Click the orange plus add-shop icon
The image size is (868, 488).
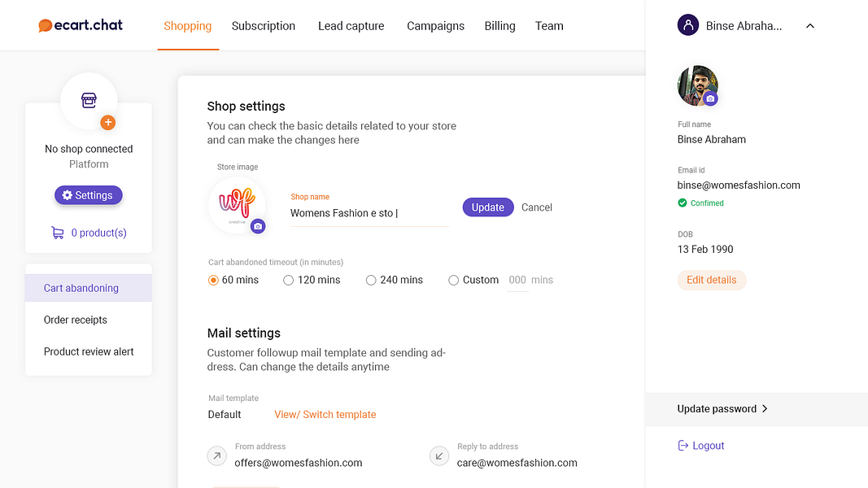click(107, 123)
